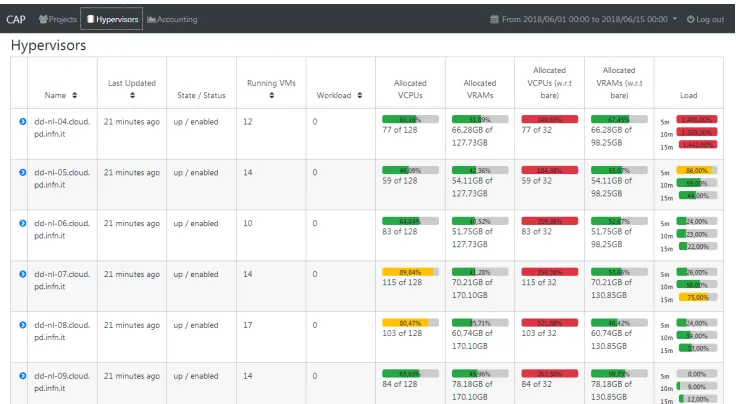Screen dimensions: 736x404
Task: Click running VMs value 12
Action: coord(248,122)
